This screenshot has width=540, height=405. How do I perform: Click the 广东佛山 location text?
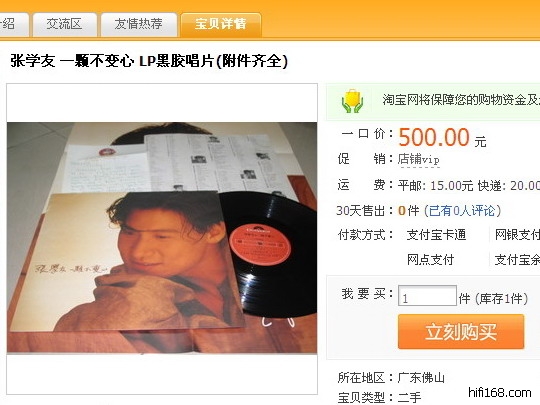tap(421, 378)
